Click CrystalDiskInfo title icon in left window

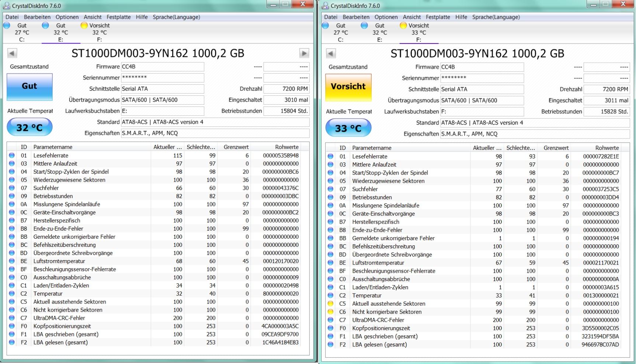[7, 6]
